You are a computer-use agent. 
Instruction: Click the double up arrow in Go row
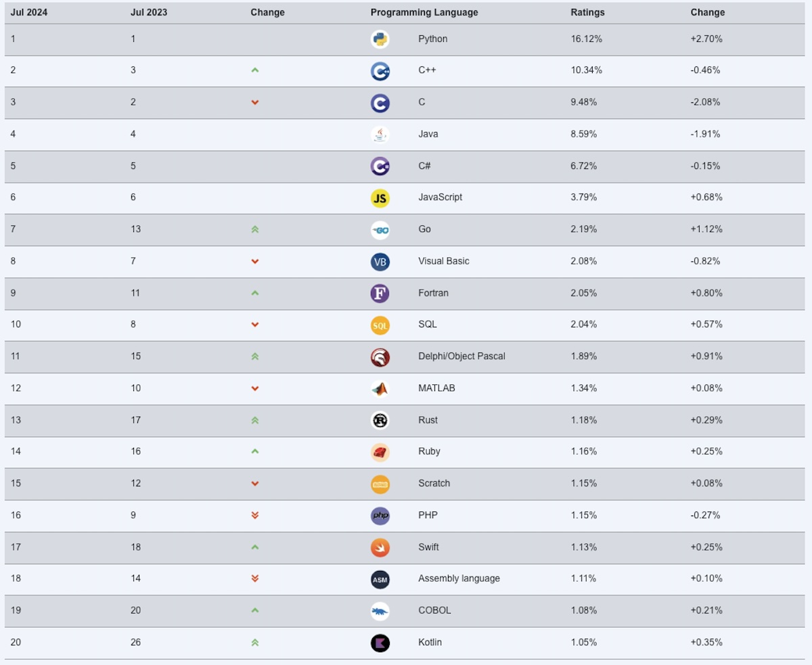tap(255, 229)
